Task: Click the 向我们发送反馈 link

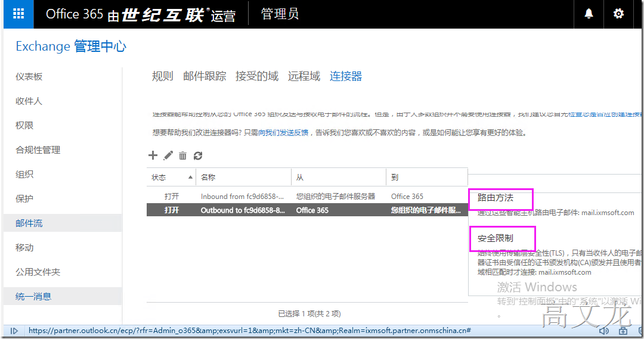Action: click(x=283, y=133)
